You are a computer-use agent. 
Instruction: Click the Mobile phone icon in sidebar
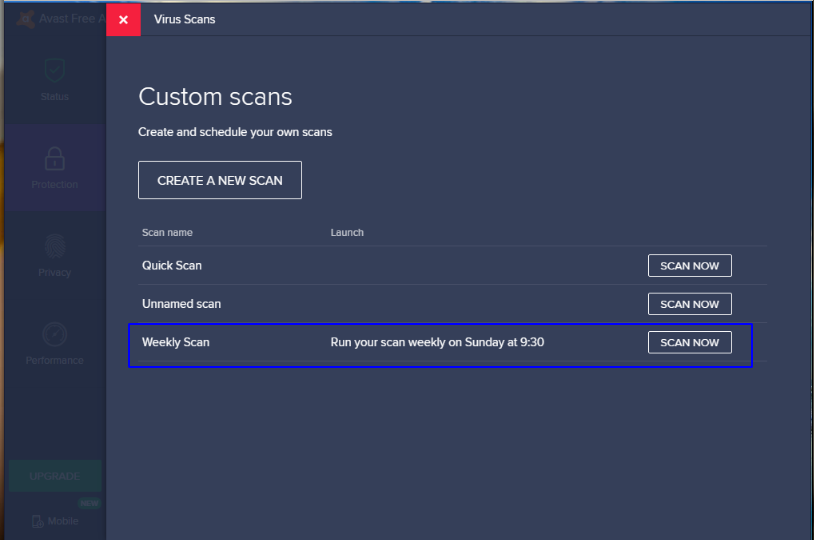point(37,521)
